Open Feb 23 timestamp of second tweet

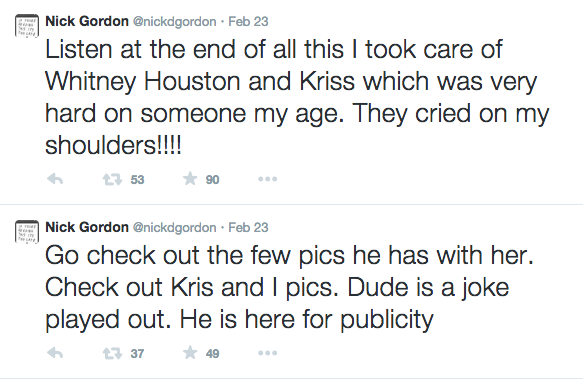(248, 227)
